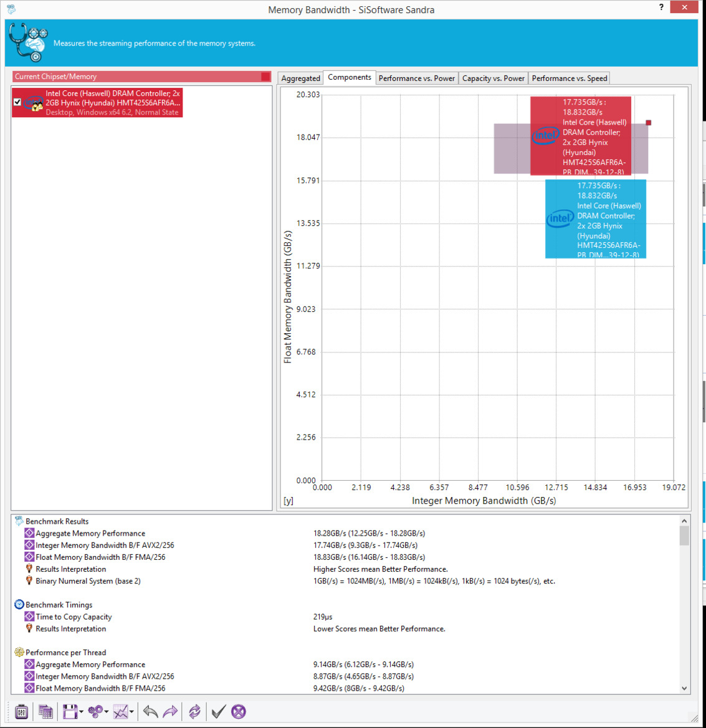Click the red Current Chipset/Memory color square
The width and height of the screenshot is (706, 728).
coord(265,77)
